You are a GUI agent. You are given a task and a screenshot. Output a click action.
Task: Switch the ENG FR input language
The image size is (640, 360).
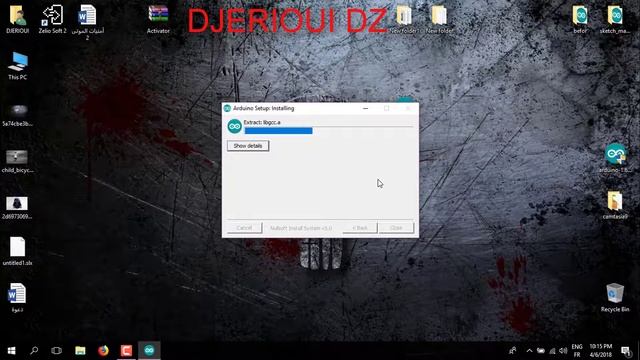577,351
